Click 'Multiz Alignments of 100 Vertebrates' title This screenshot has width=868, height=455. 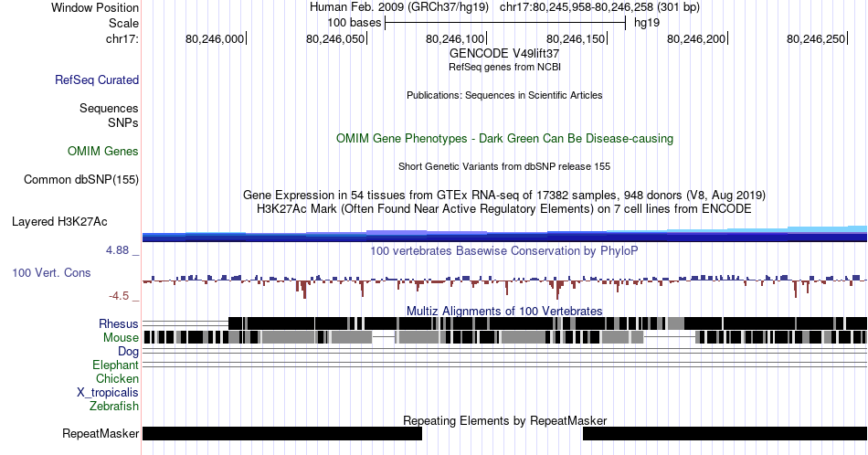[x=504, y=311]
